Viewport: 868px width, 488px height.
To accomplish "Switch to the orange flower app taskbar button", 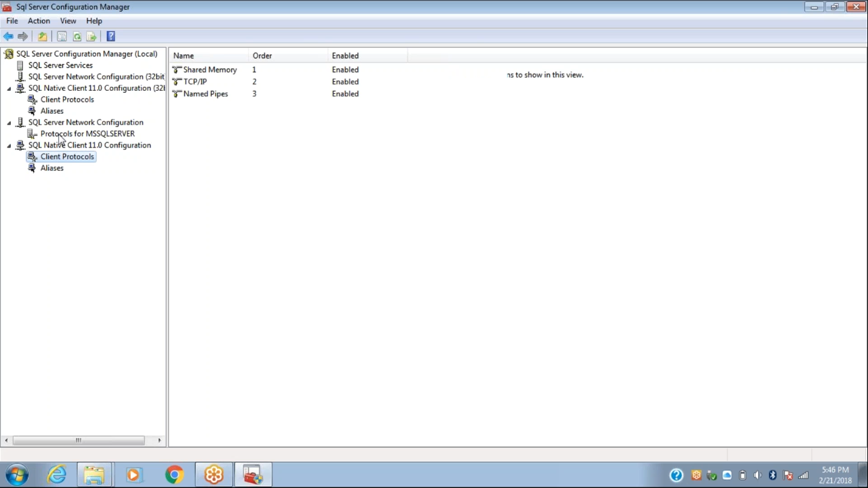I will pos(214,475).
